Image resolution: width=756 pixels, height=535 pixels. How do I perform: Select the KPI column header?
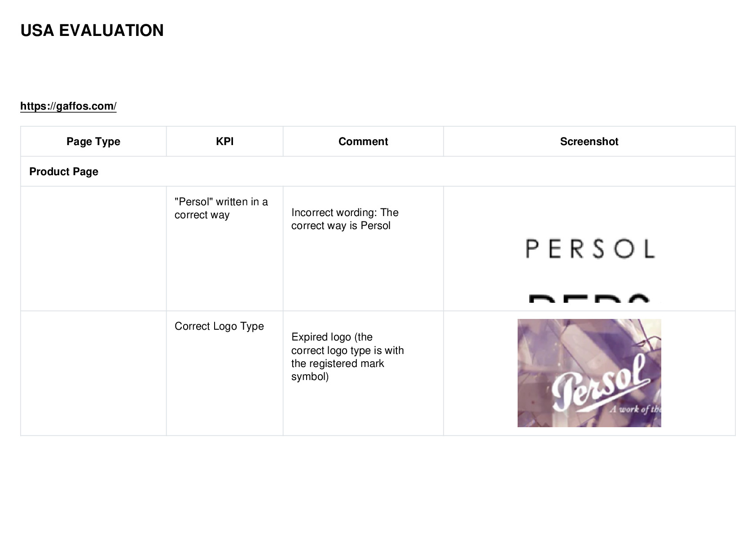[x=224, y=141]
